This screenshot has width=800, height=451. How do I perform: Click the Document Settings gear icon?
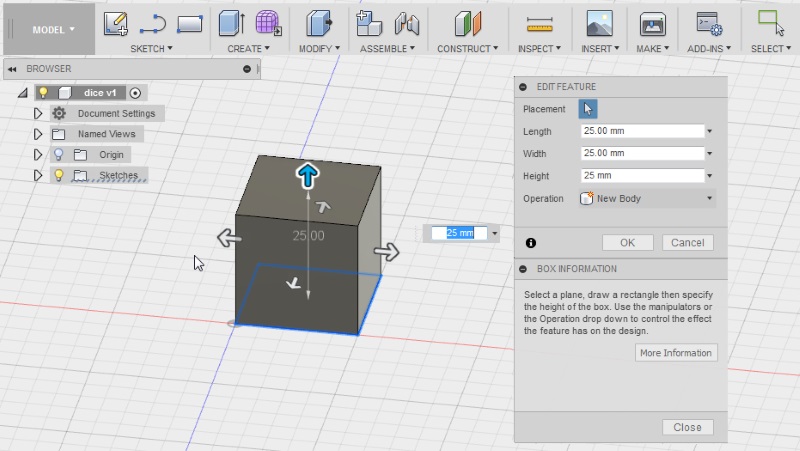point(59,113)
